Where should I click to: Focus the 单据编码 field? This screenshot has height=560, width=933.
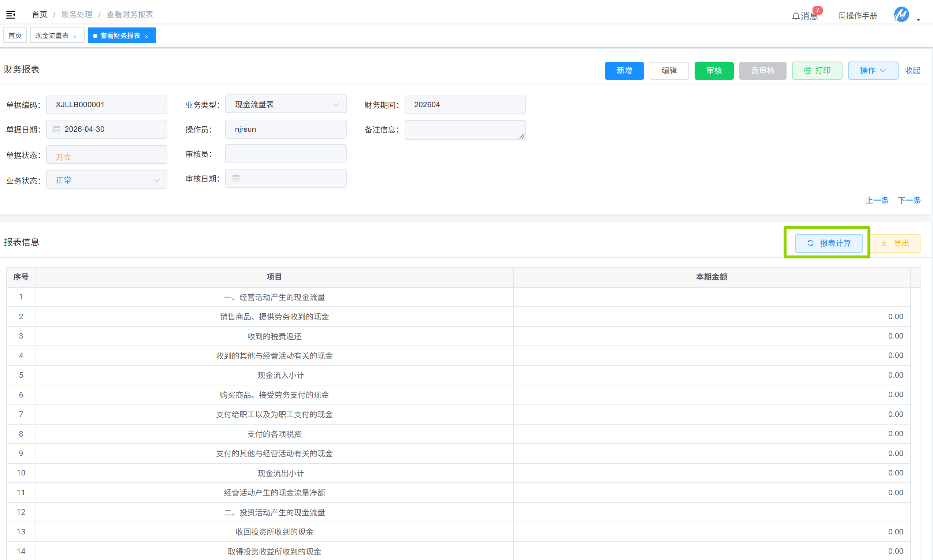point(107,105)
